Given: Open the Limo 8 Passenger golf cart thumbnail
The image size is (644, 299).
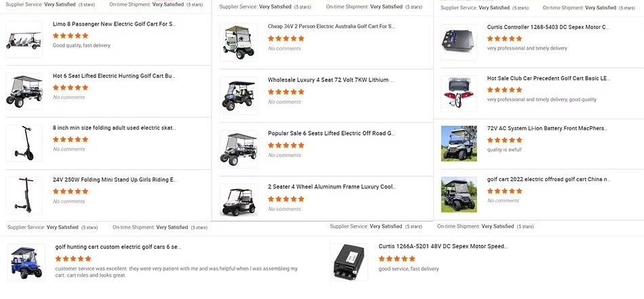Looking at the screenshot, I should pos(24,40).
